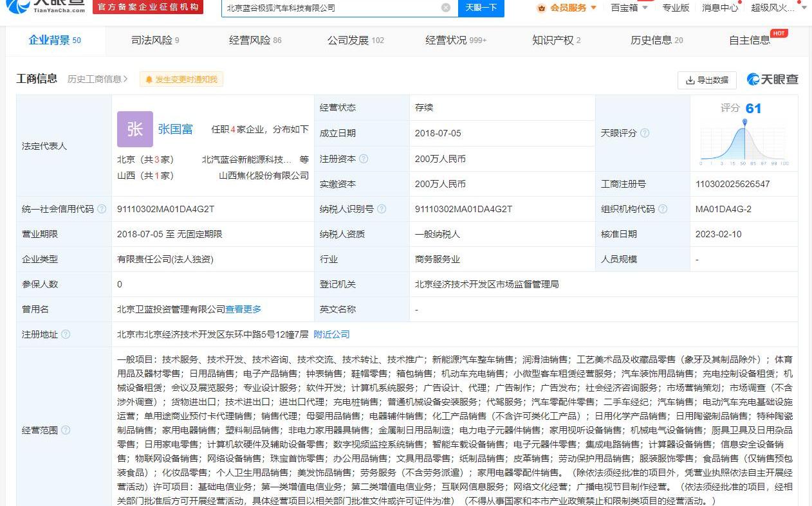Click 查看更多 beside former company name

tap(243, 309)
